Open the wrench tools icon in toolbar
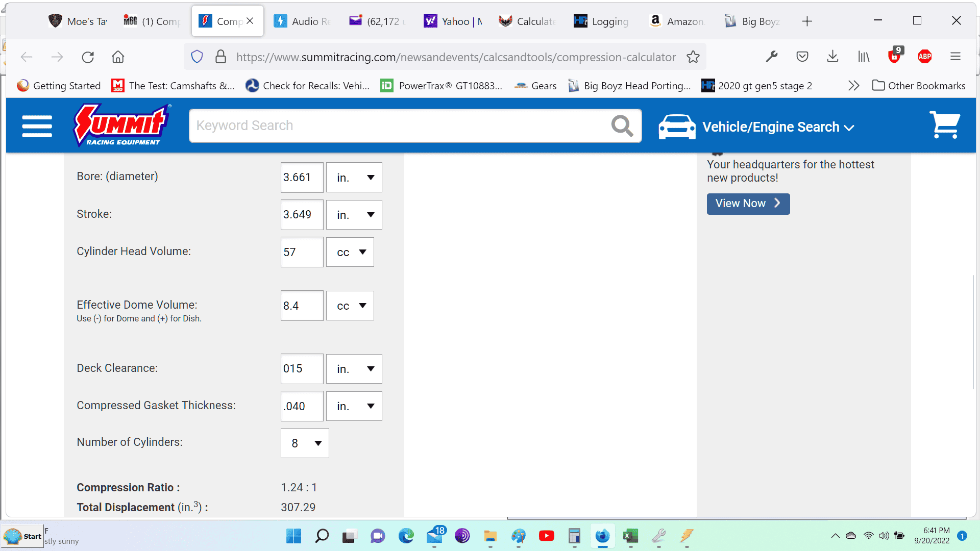 click(771, 57)
